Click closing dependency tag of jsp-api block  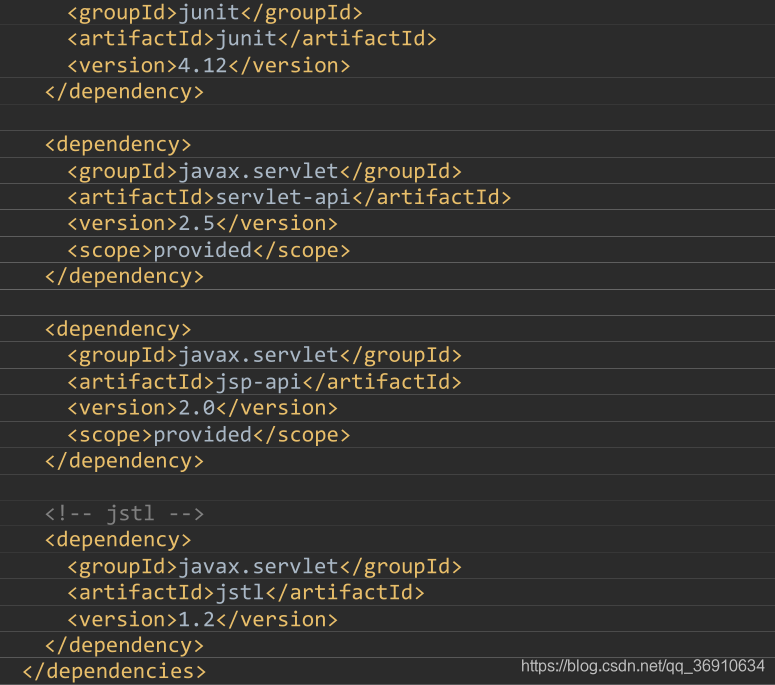pyautogui.click(x=124, y=462)
